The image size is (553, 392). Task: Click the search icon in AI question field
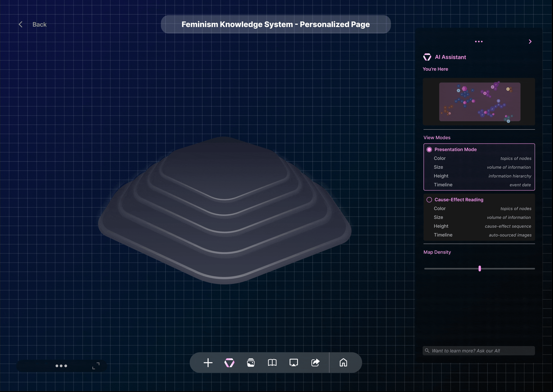pos(427,351)
